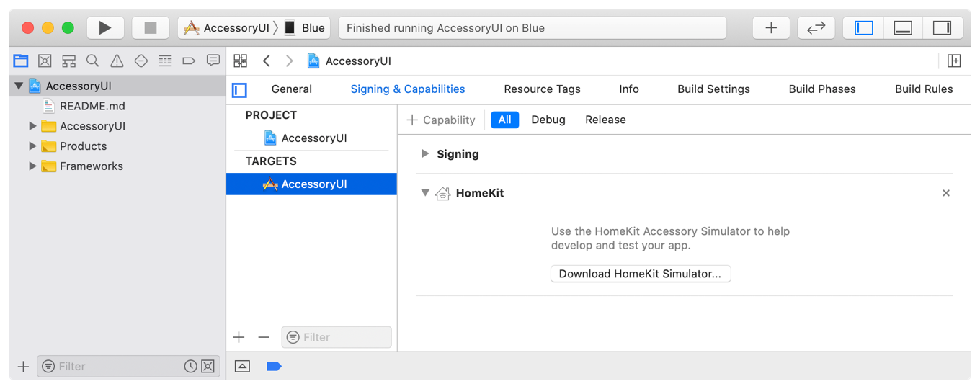Stop the running task
This screenshot has height=389, width=980.
pyautogui.click(x=151, y=28)
